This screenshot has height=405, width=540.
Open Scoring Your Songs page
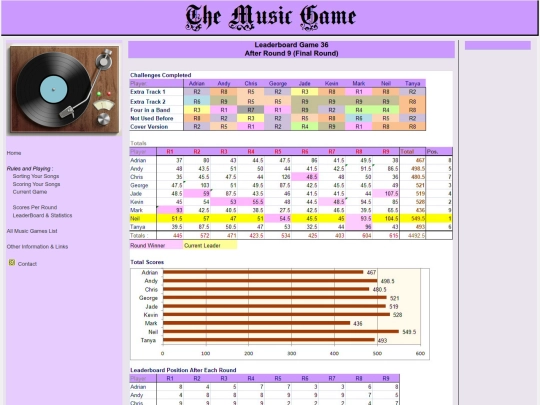coord(36,184)
